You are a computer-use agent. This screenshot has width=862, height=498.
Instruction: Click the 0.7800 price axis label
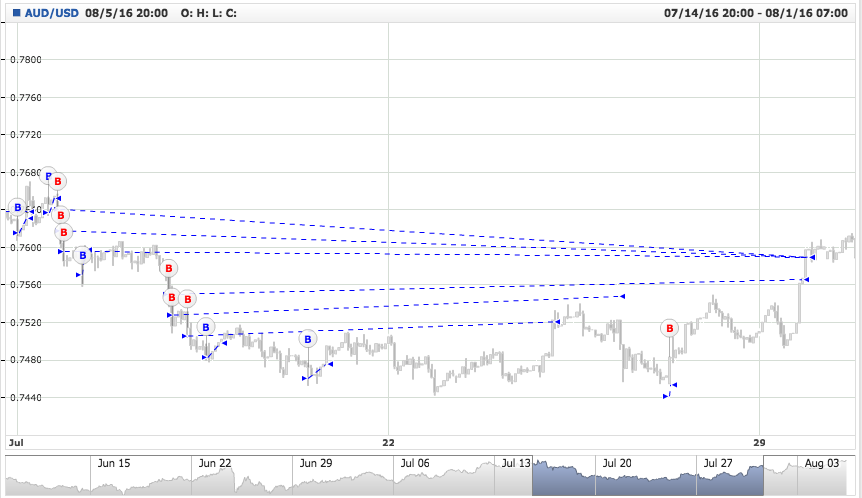26,59
